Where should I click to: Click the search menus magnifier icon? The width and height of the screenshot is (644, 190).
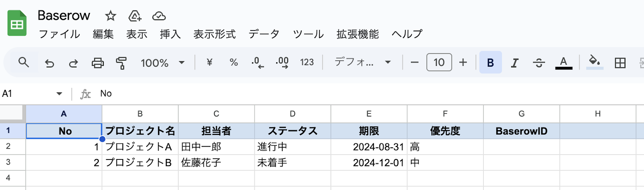click(x=24, y=62)
